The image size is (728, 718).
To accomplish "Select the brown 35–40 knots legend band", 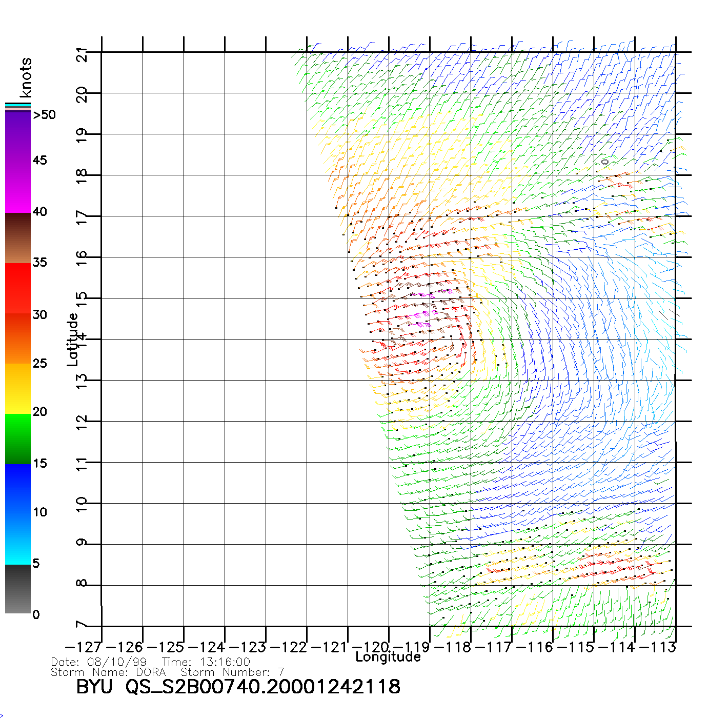I will pyautogui.click(x=18, y=238).
